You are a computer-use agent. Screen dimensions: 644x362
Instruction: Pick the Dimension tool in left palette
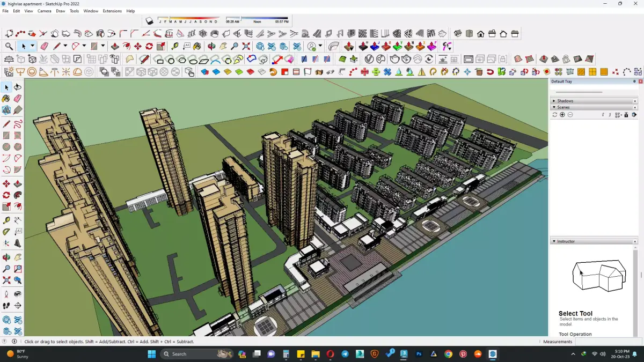click(x=18, y=220)
